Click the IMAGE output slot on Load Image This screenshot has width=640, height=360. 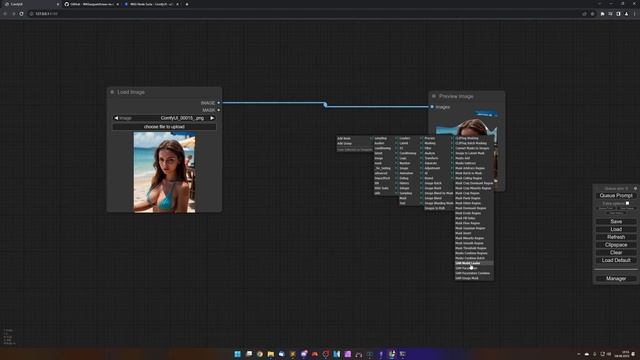point(219,103)
